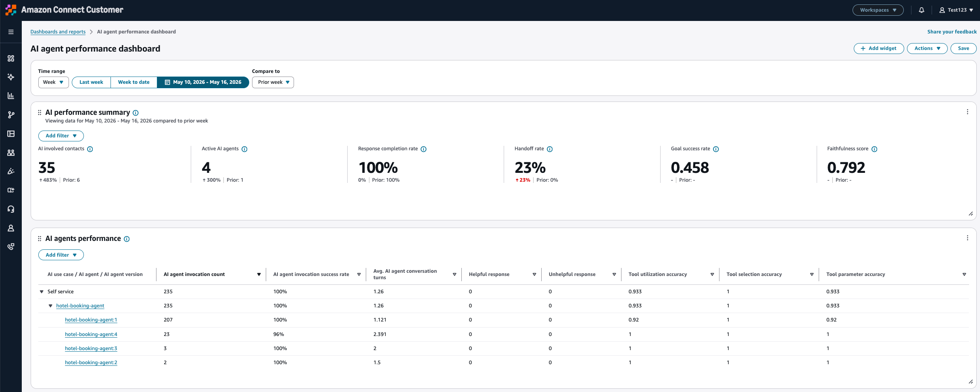
Task: Open the hotel-booking-agent:1 version link
Action: coord(91,320)
